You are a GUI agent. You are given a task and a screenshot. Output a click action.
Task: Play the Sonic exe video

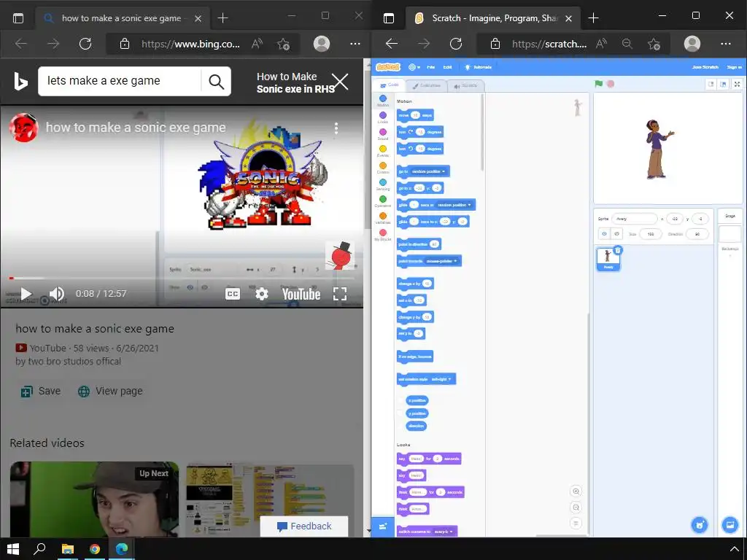26,294
